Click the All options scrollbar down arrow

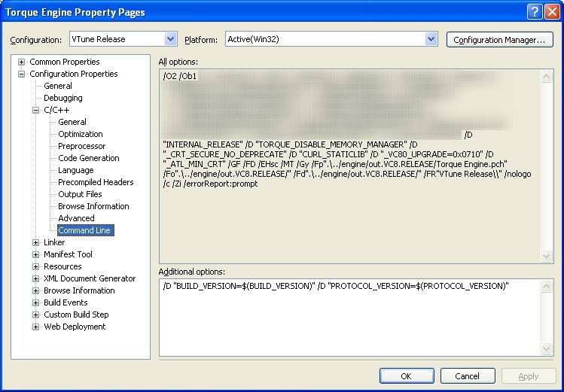[547, 256]
